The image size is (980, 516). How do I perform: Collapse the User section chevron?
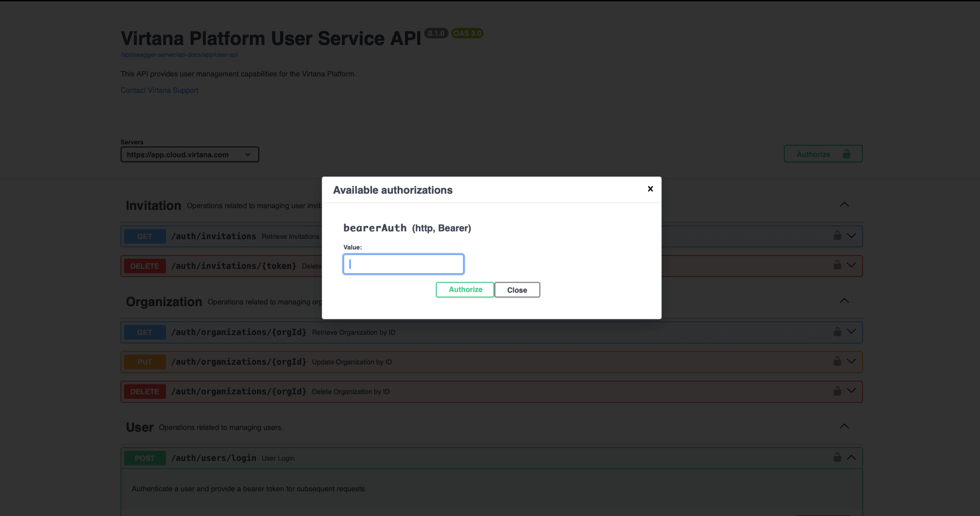(x=844, y=426)
